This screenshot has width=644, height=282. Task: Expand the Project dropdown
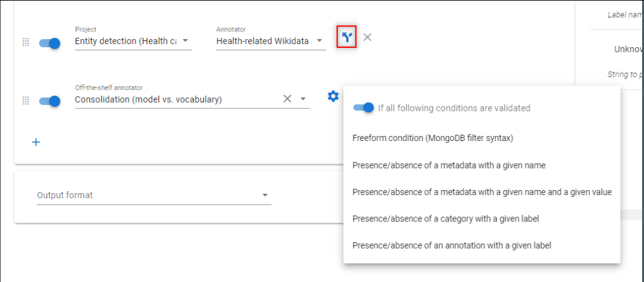[x=186, y=41]
